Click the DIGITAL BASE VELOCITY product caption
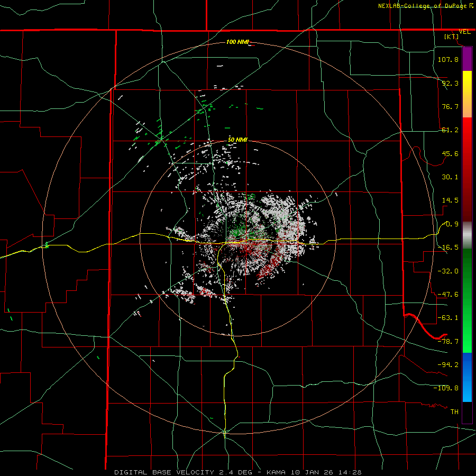 [x=164, y=472]
